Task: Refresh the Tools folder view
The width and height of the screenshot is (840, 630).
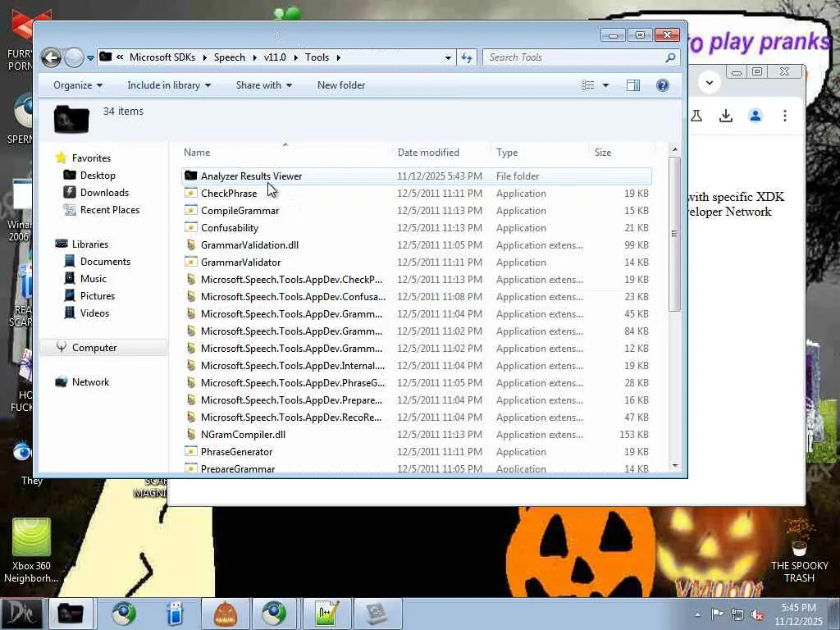Action: point(467,57)
